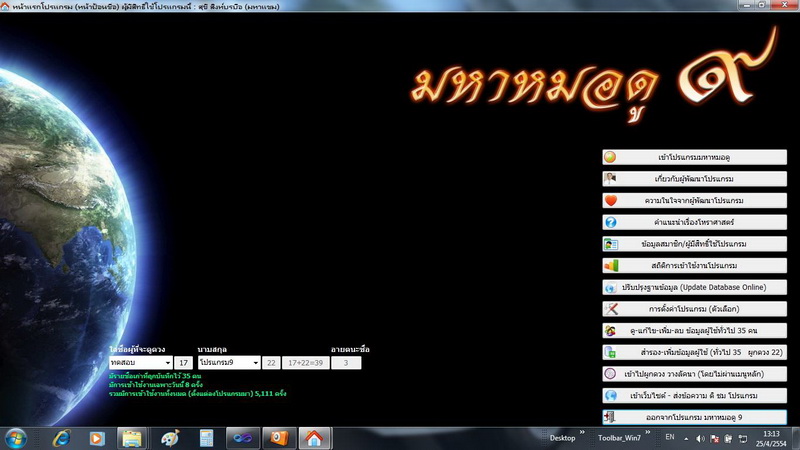Image resolution: width=800 pixels, height=450 pixels.
Task: Open the bar chart สถิติการเข้าใช้งานโปรแกรม statistics
Action: point(694,265)
